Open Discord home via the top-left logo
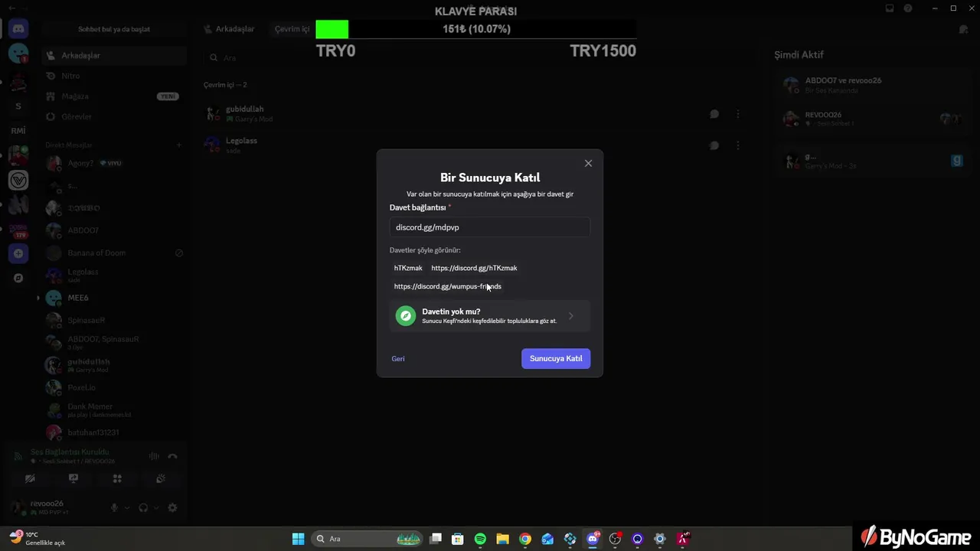The image size is (980, 551). (18, 29)
